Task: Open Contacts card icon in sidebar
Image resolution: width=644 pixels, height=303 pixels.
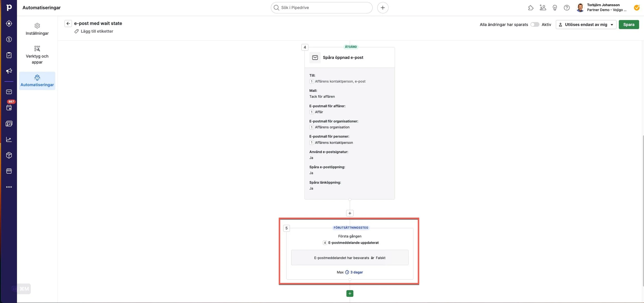Action: point(9,124)
